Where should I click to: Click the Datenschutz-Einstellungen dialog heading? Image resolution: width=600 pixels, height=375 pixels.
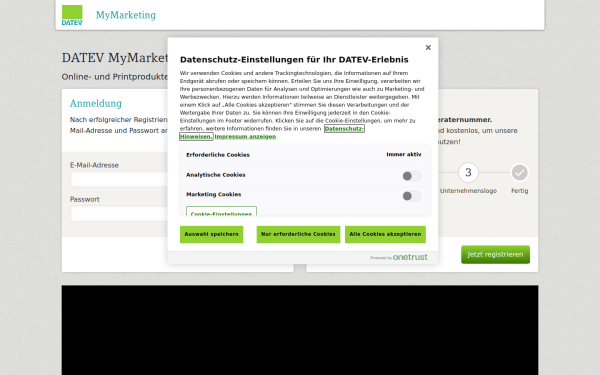tap(294, 60)
